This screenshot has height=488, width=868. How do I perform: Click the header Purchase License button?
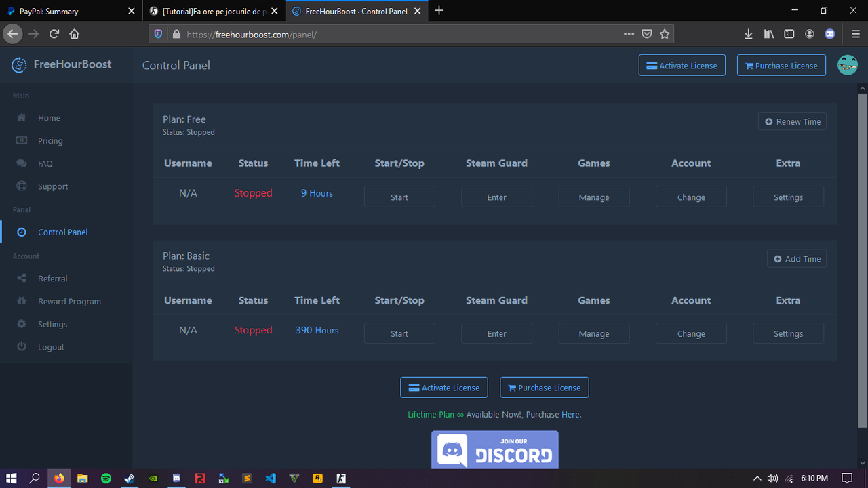[781, 65]
